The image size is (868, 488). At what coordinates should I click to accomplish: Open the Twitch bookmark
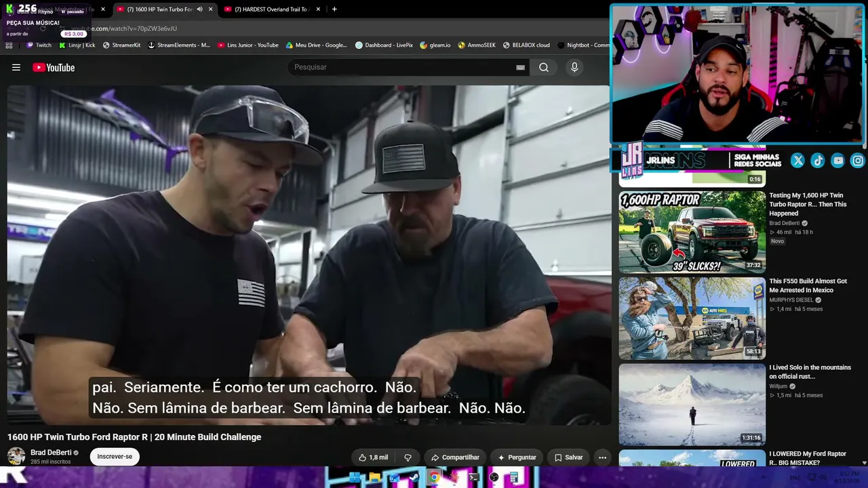(x=39, y=45)
